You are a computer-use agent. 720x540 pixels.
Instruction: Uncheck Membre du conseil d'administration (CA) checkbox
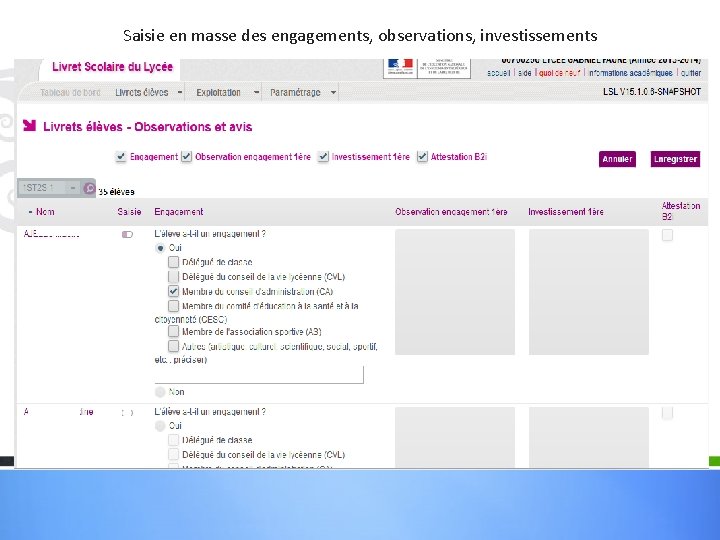click(173, 291)
